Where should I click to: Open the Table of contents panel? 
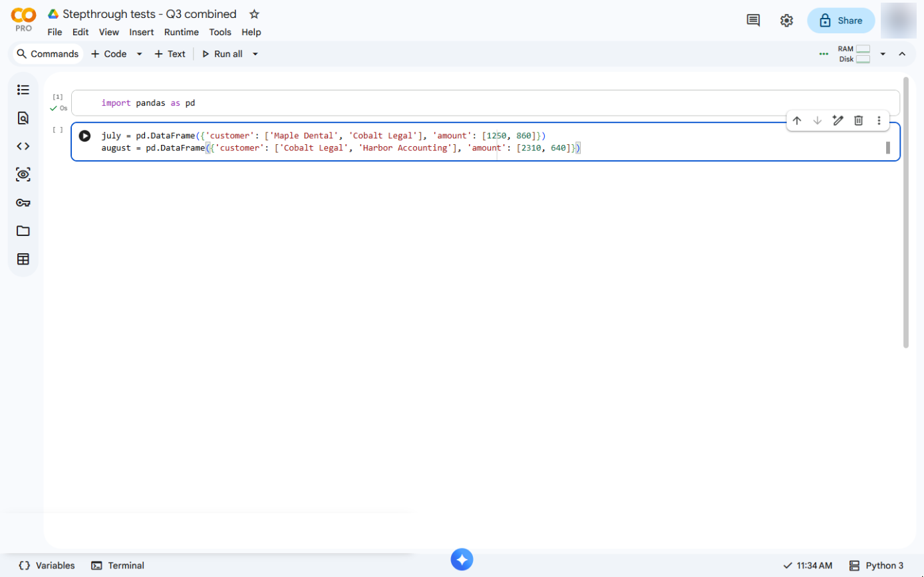[23, 90]
